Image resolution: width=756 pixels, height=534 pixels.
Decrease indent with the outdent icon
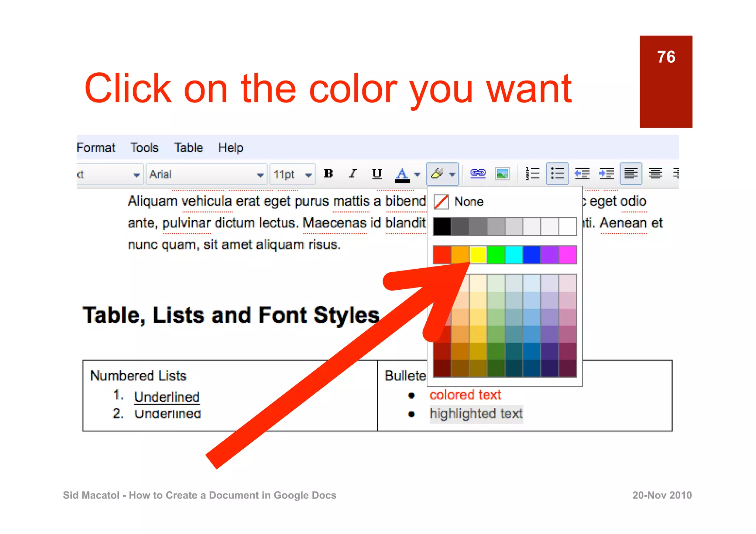tap(582, 173)
